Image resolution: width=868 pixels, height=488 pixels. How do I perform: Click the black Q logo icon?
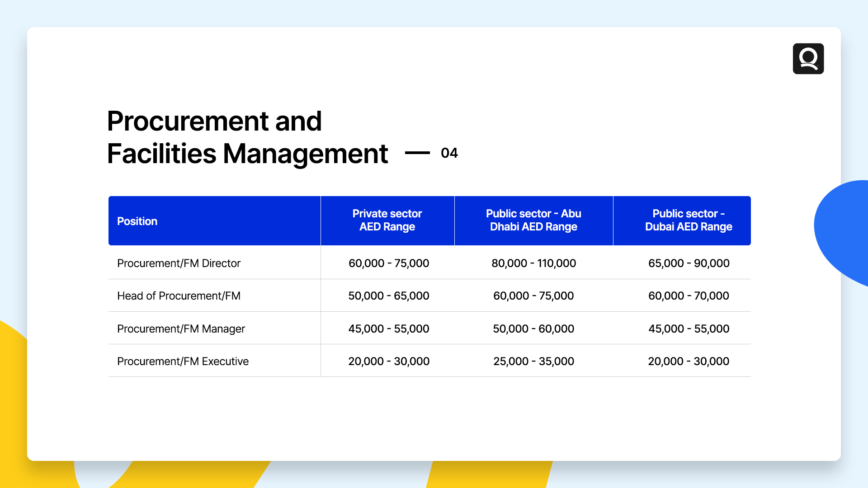(808, 59)
